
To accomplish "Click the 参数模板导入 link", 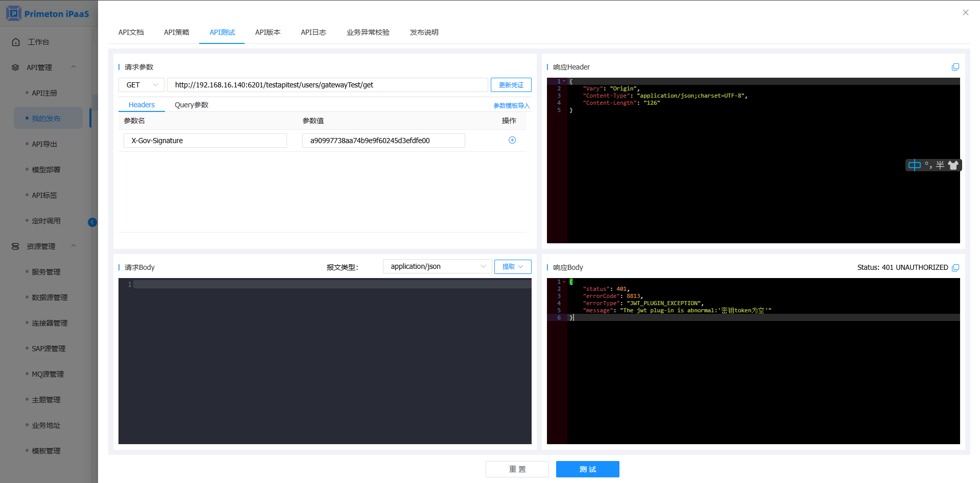I will pos(511,105).
